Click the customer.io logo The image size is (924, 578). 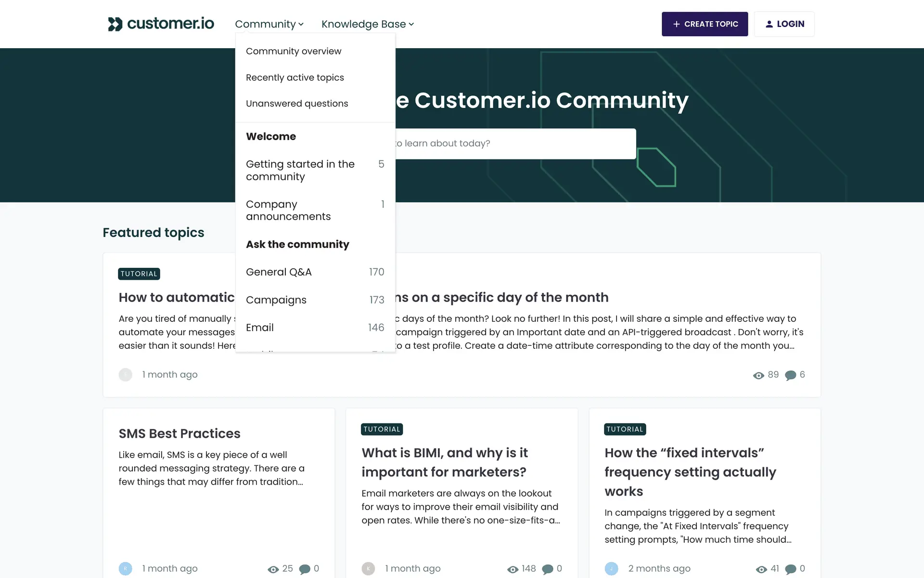point(161,24)
